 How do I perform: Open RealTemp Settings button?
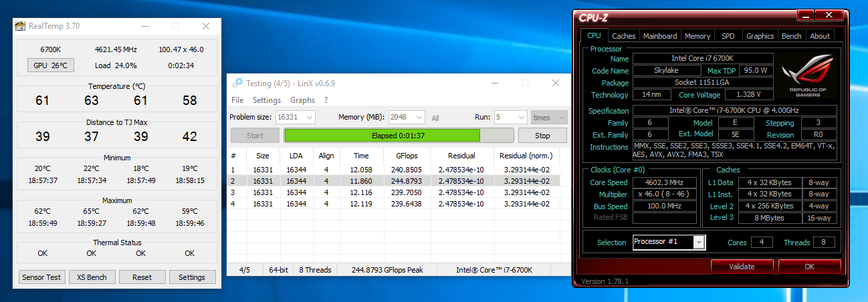click(192, 277)
